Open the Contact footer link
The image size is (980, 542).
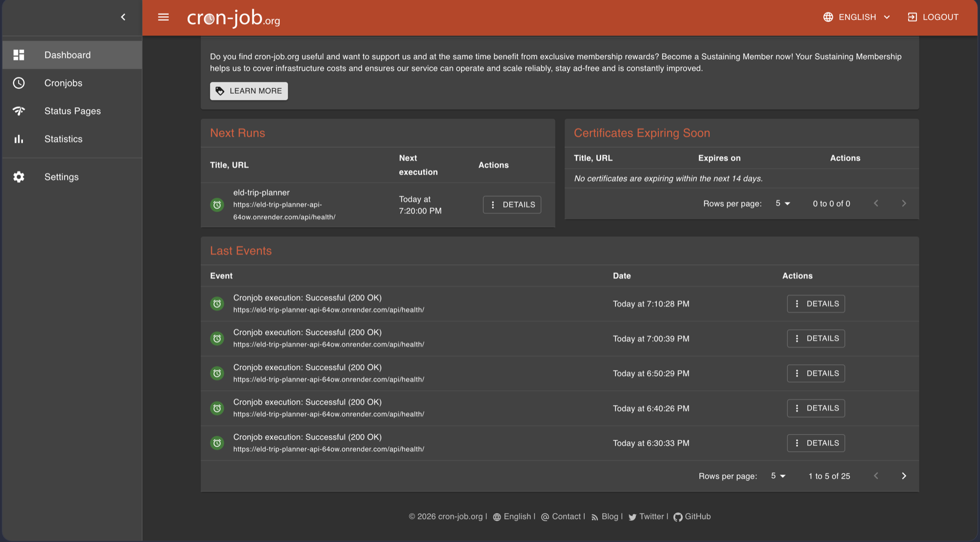tap(561, 516)
